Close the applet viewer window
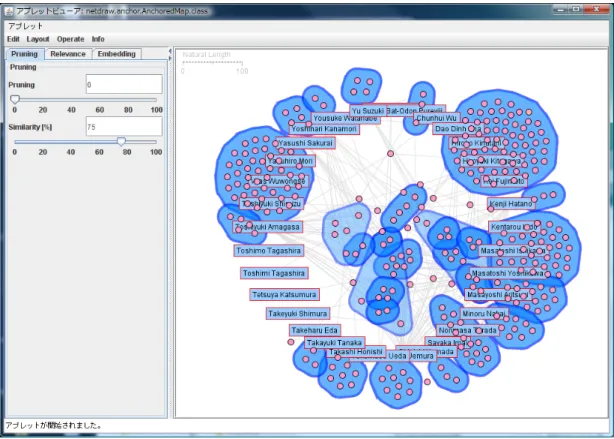 tap(596, 9)
